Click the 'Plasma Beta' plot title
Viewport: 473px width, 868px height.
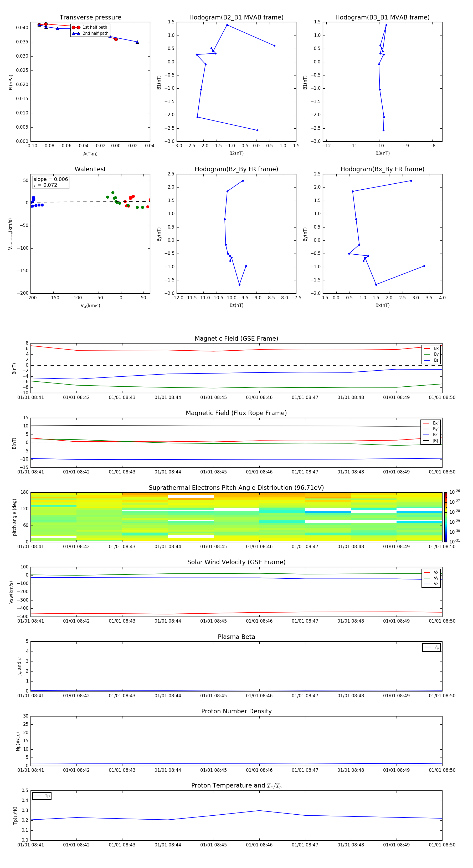pos(236,637)
